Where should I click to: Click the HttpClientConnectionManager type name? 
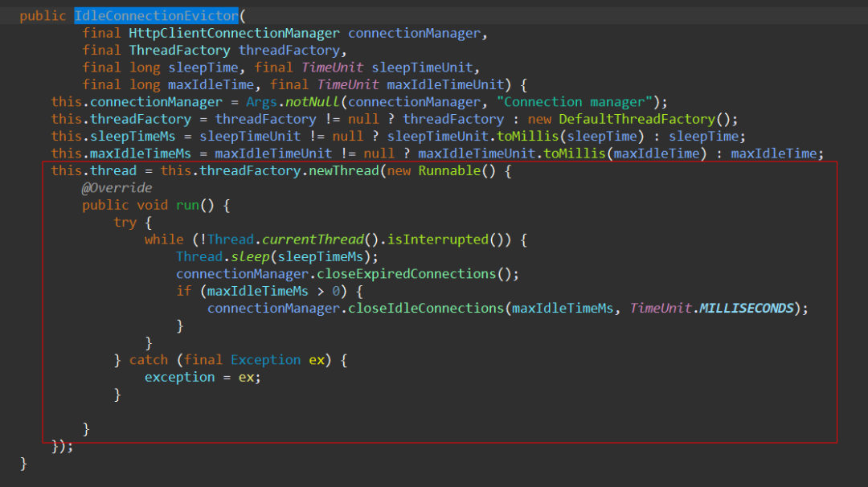(234, 33)
